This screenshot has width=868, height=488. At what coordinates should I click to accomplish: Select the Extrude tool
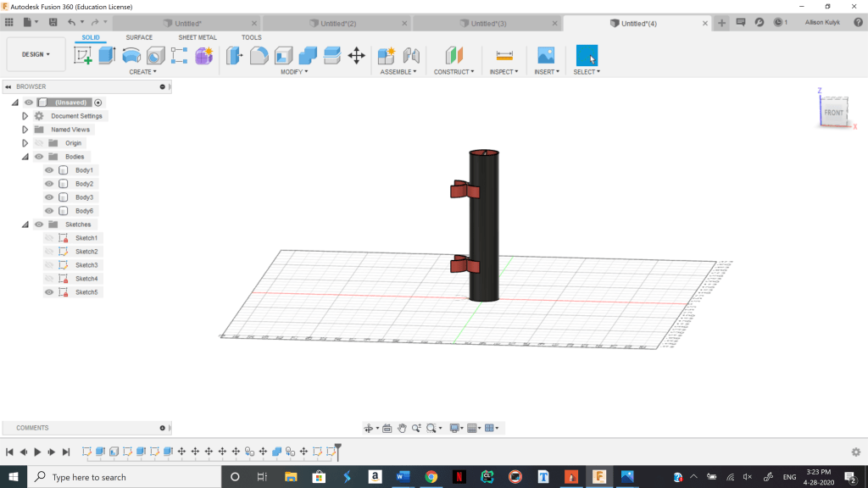107,56
